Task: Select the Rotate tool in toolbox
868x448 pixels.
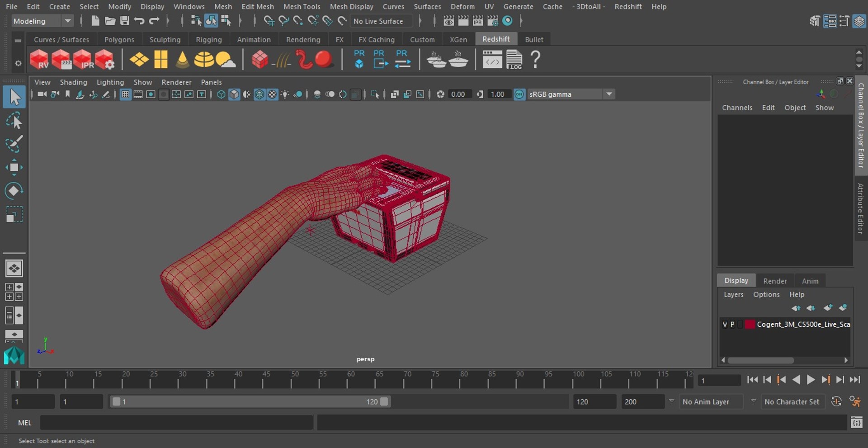Action: [x=14, y=191]
